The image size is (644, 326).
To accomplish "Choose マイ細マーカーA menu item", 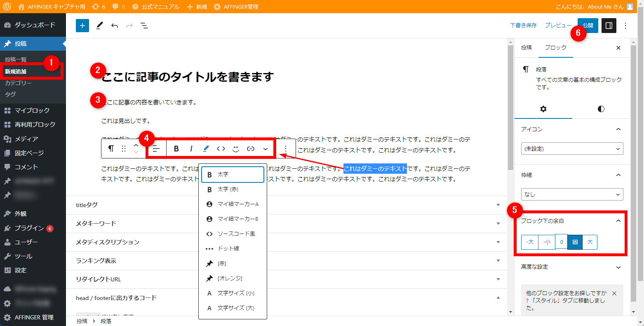I will (233, 204).
